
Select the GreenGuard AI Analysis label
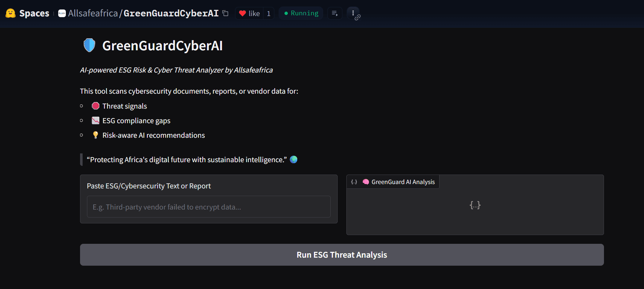coord(403,182)
